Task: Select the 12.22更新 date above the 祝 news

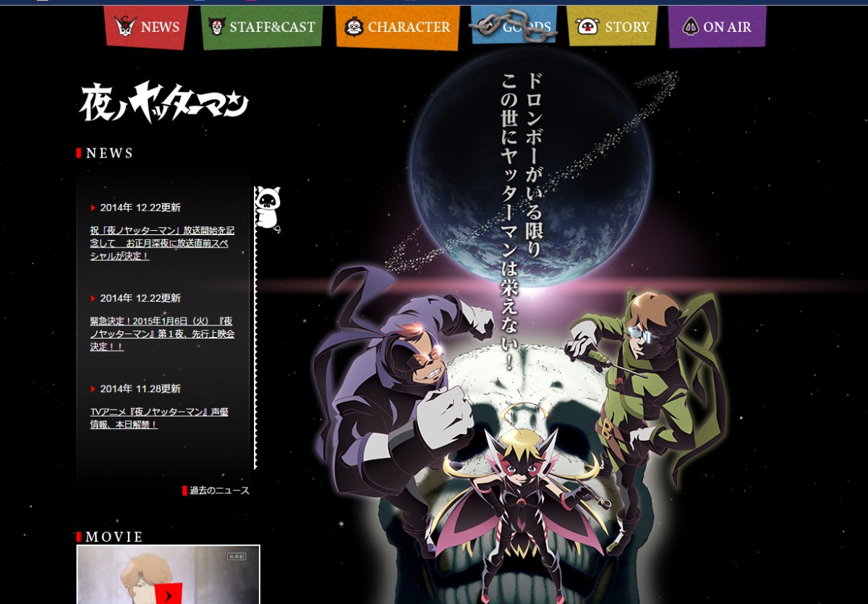Action: pyautogui.click(x=140, y=208)
